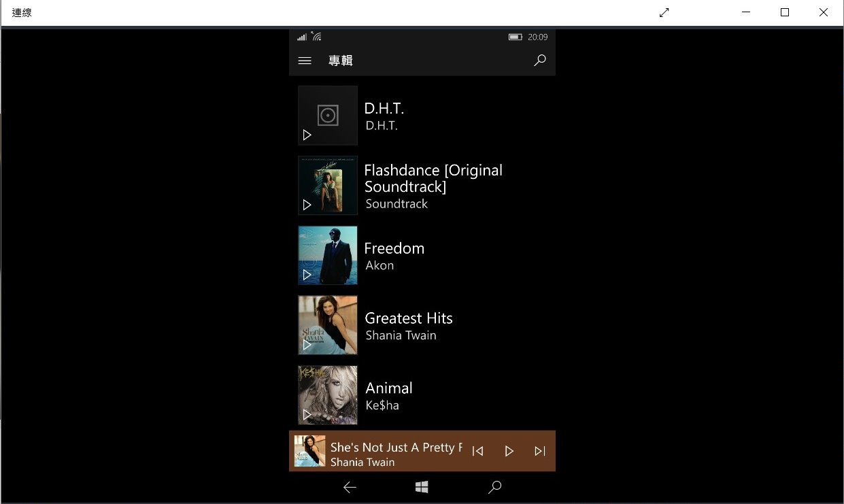The height and width of the screenshot is (504, 844).
Task: Play the Animal album by Ke$ha
Action: click(307, 414)
